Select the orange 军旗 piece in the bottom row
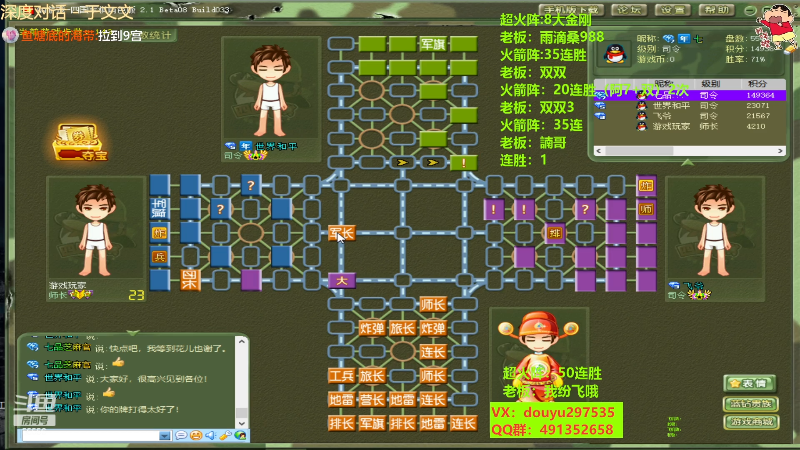800x450 pixels. pyautogui.click(x=372, y=423)
